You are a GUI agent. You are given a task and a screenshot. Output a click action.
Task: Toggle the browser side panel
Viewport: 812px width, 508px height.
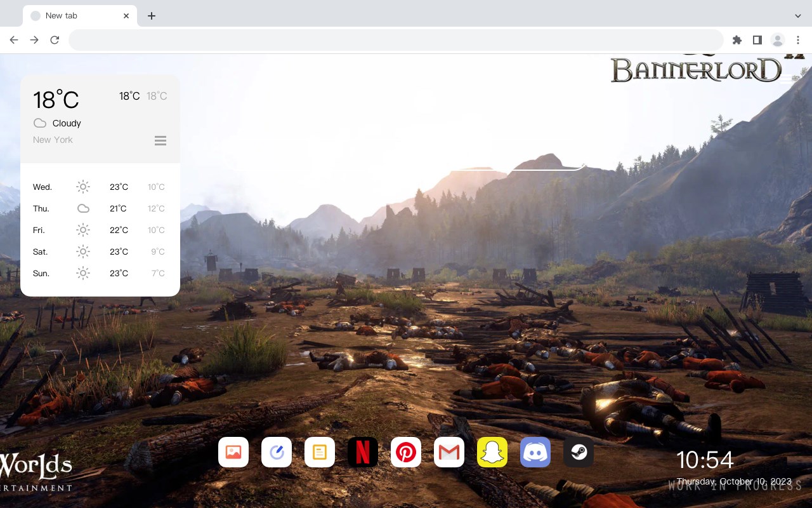757,40
